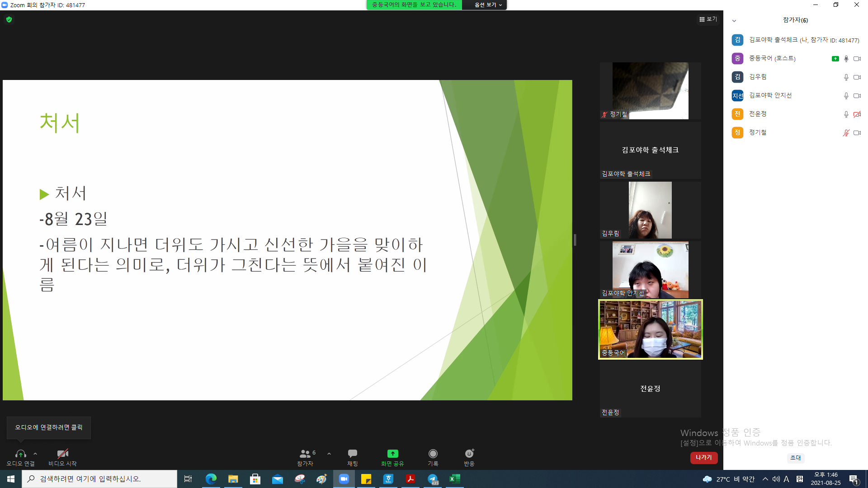This screenshot has height=488, width=868.
Task: Open the chat bubble icon
Action: 353,453
